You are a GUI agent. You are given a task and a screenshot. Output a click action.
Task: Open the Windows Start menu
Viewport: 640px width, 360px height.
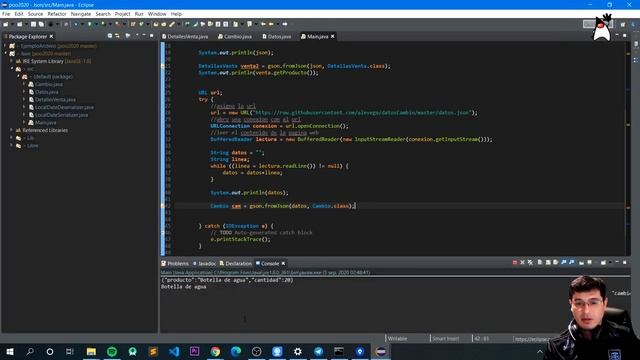[x=9, y=351]
